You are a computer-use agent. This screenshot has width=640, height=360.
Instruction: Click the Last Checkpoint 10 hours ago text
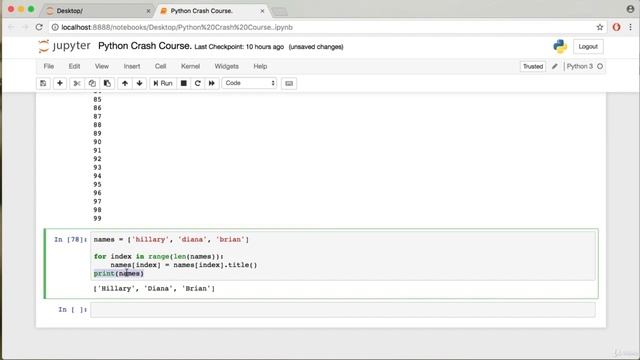[239, 47]
